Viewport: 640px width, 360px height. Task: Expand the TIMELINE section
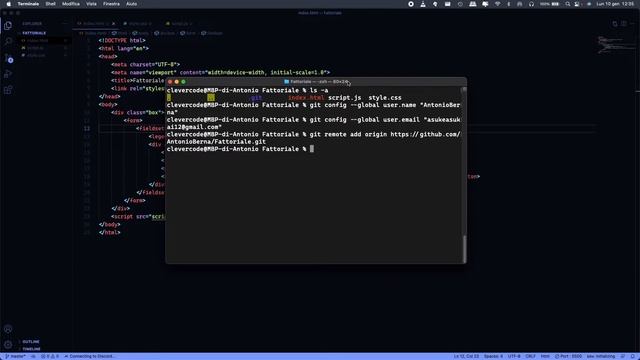(31, 349)
